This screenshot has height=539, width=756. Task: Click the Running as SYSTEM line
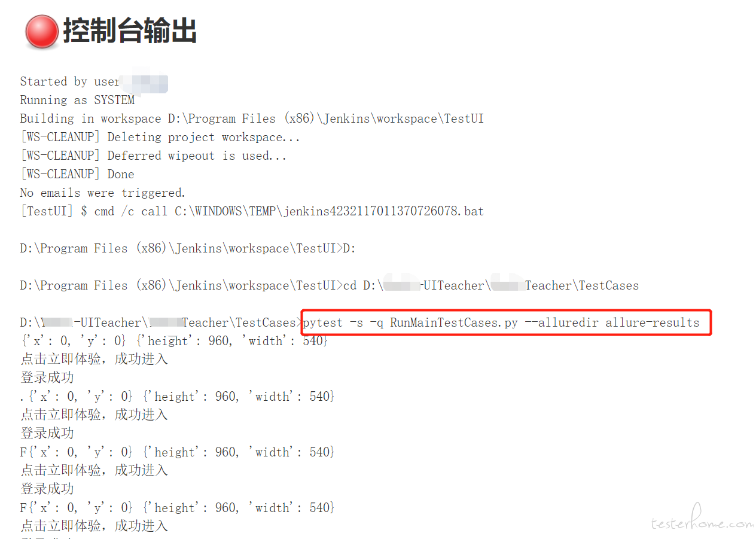tap(77, 100)
